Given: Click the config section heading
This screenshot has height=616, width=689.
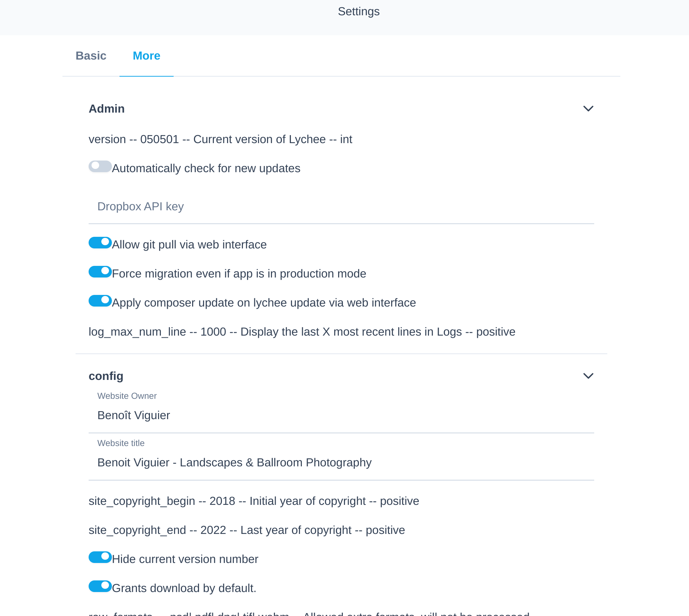Looking at the screenshot, I should tap(106, 376).
